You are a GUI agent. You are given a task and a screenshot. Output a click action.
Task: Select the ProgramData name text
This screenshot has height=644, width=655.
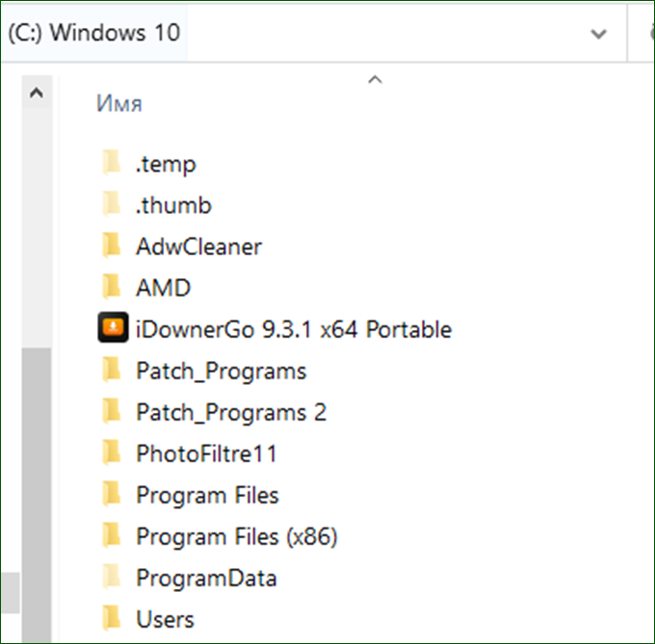206,579
